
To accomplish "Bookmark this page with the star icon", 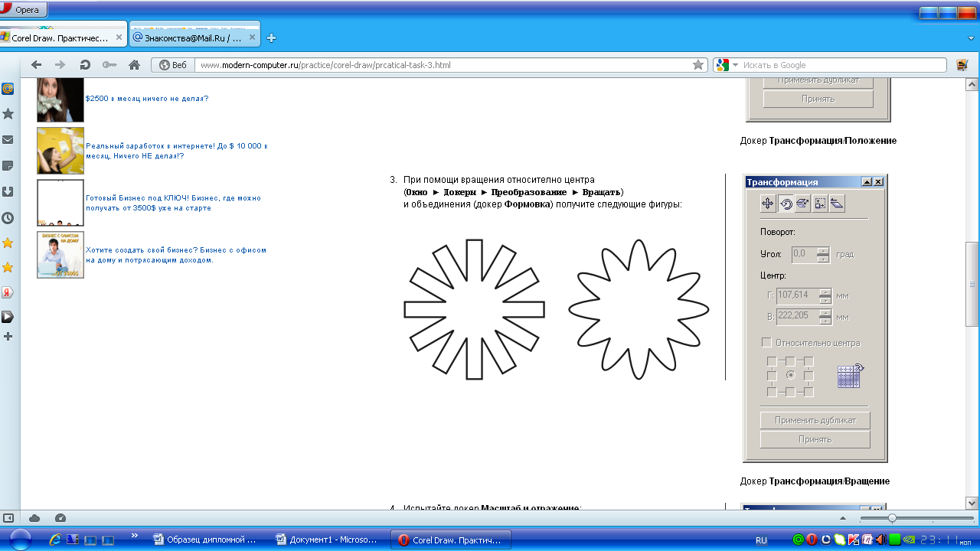I will click(697, 65).
